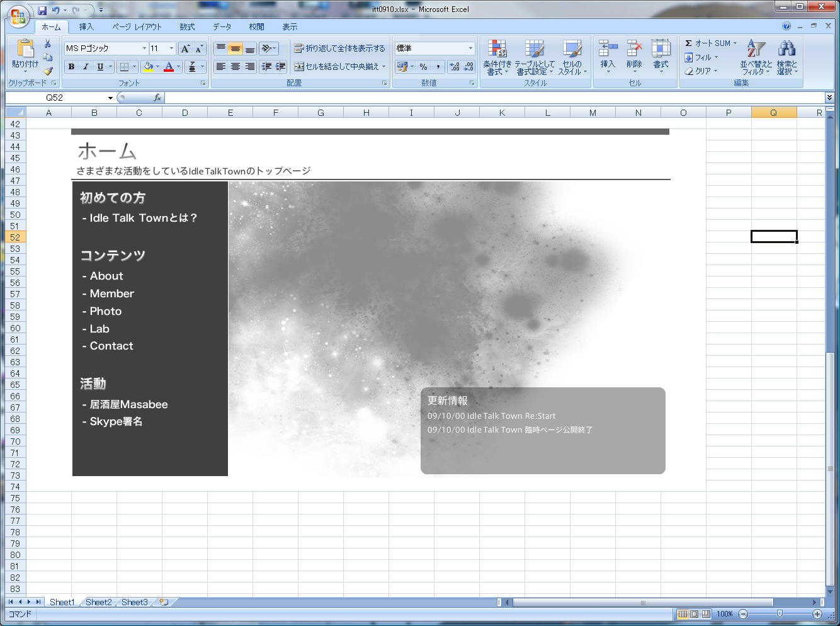Open the Format cells menu icon
The image size is (840, 626).
click(661, 49)
